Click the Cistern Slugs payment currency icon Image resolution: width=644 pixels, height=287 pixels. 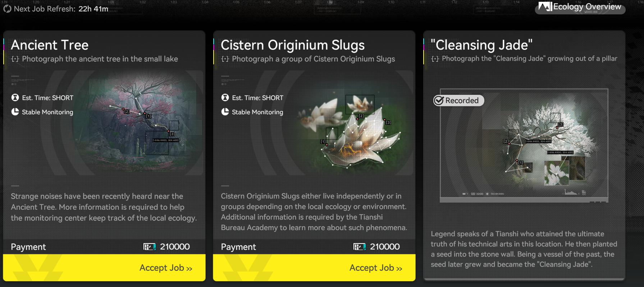pyautogui.click(x=360, y=247)
